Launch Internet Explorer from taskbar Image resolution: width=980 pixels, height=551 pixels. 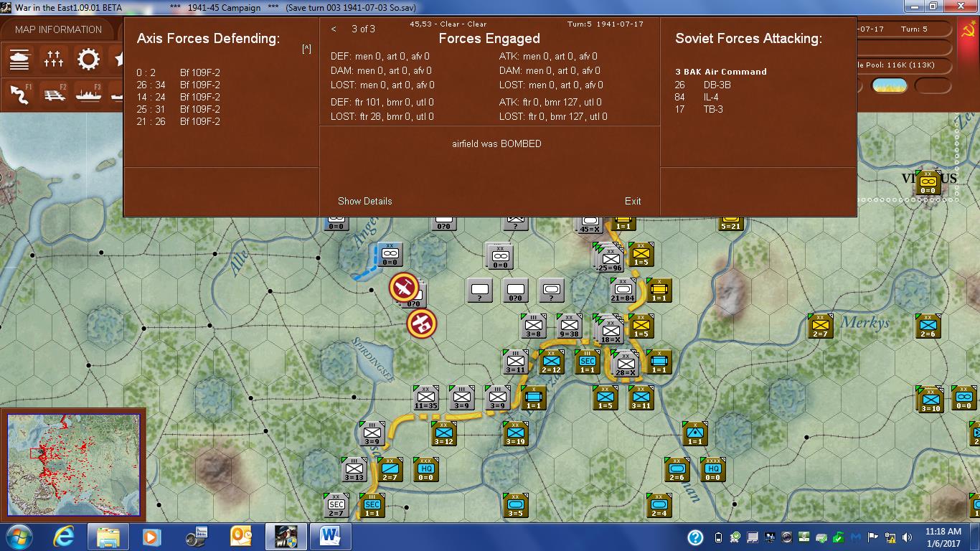(x=65, y=537)
